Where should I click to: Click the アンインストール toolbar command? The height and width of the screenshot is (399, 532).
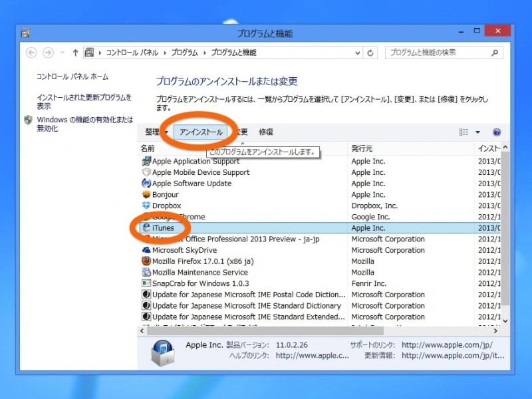[200, 132]
